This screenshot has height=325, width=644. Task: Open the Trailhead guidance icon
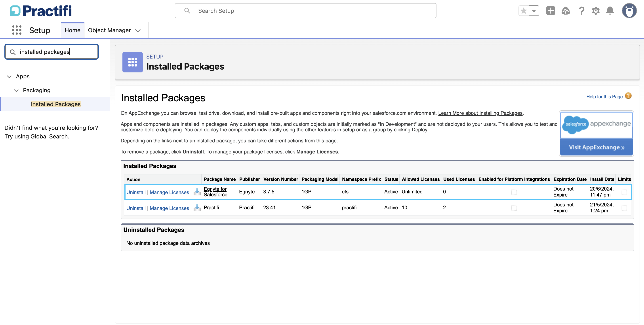tap(566, 11)
